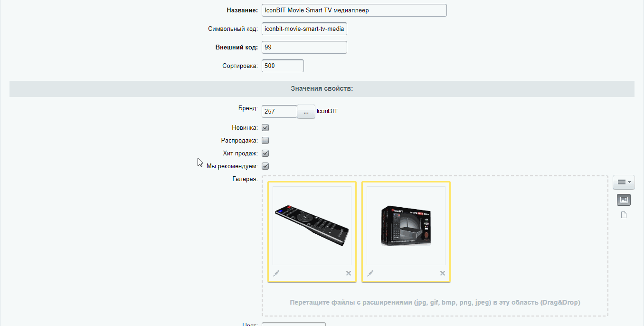This screenshot has height=326, width=644.
Task: Switch gallery to file list view
Action: pyautogui.click(x=624, y=215)
